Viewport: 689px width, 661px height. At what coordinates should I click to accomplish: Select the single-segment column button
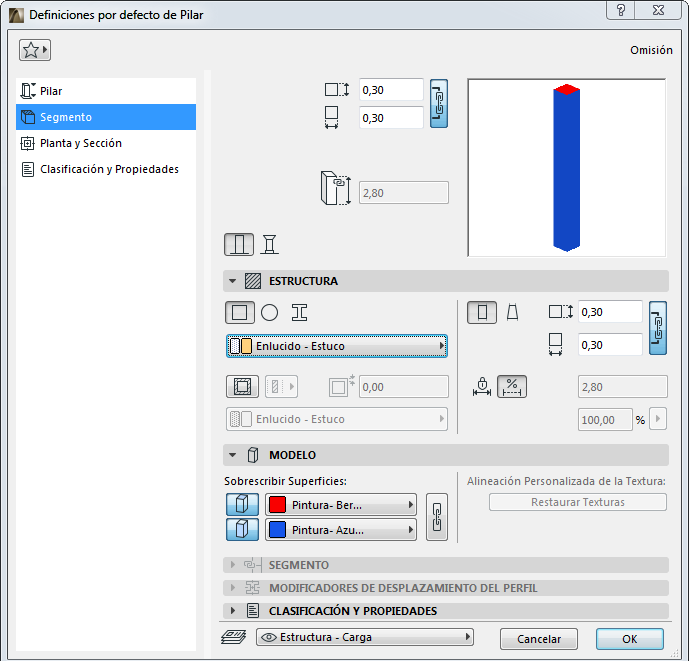[x=239, y=244]
